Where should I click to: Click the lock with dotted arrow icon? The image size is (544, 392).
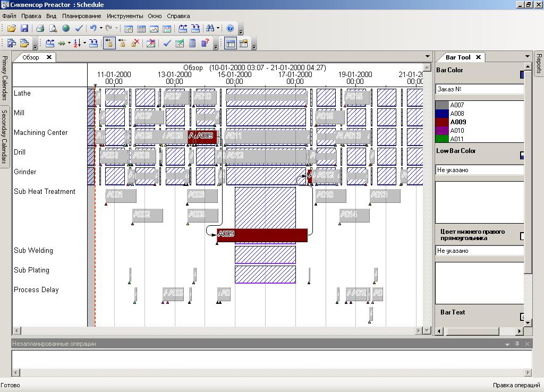tap(122, 44)
